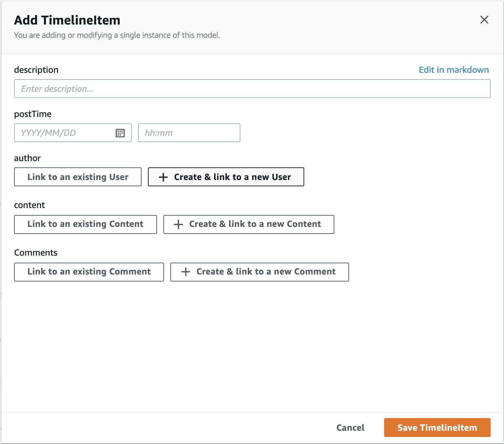Select the 'You are adding or modifying' subtitle
Viewport: 504px width, 444px height.
click(x=117, y=35)
